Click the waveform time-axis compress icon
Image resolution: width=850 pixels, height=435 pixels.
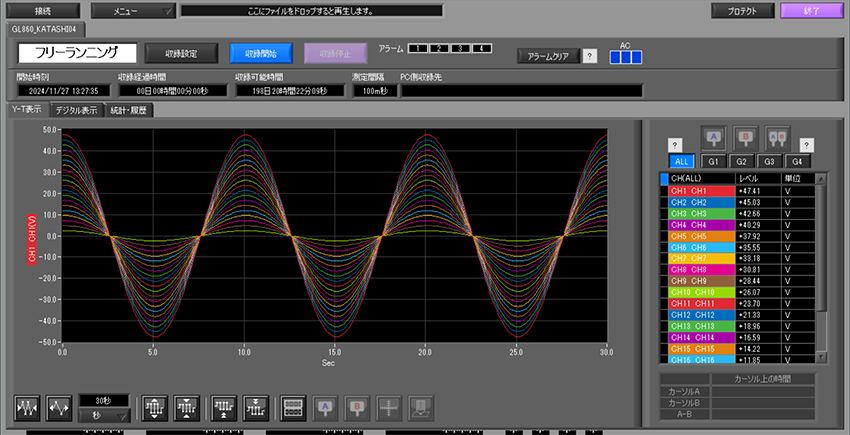coord(29,407)
